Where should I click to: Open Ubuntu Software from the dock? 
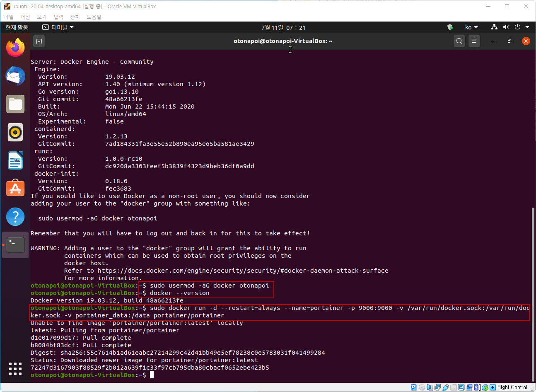(x=15, y=188)
